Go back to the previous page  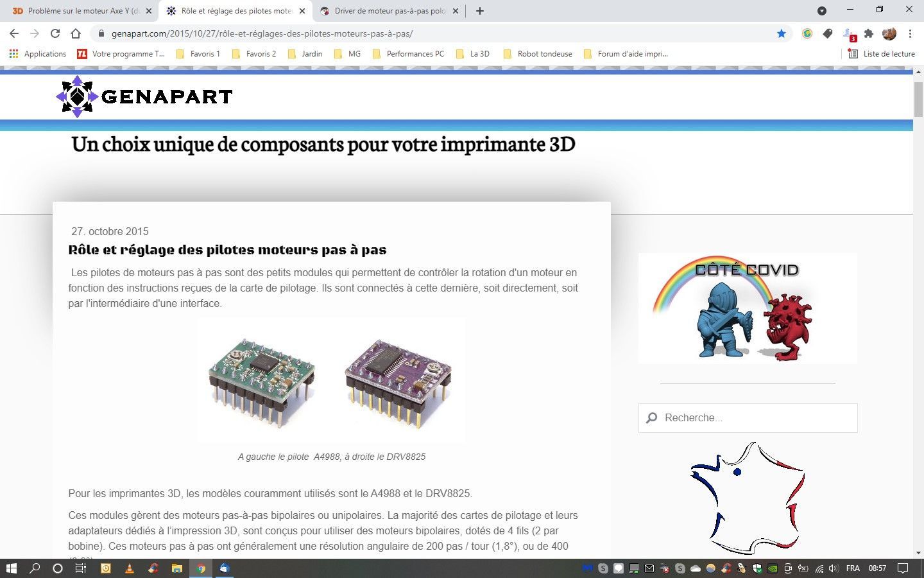click(14, 33)
